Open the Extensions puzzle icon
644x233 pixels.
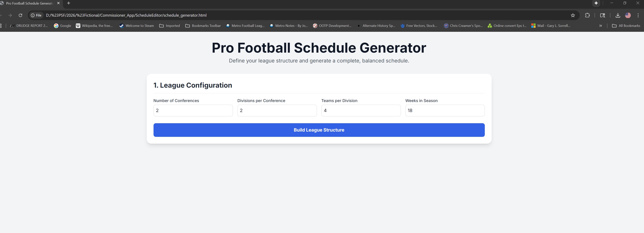coord(587,15)
